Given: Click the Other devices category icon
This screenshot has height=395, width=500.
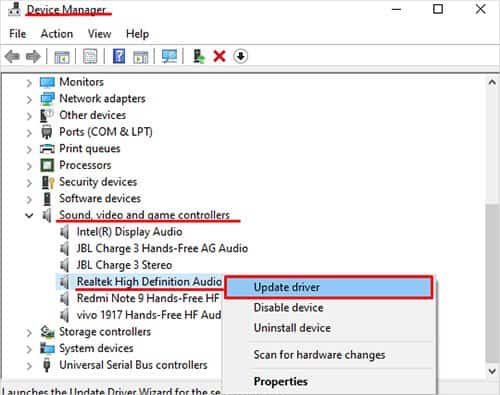Looking at the screenshot, I should pos(46,115).
